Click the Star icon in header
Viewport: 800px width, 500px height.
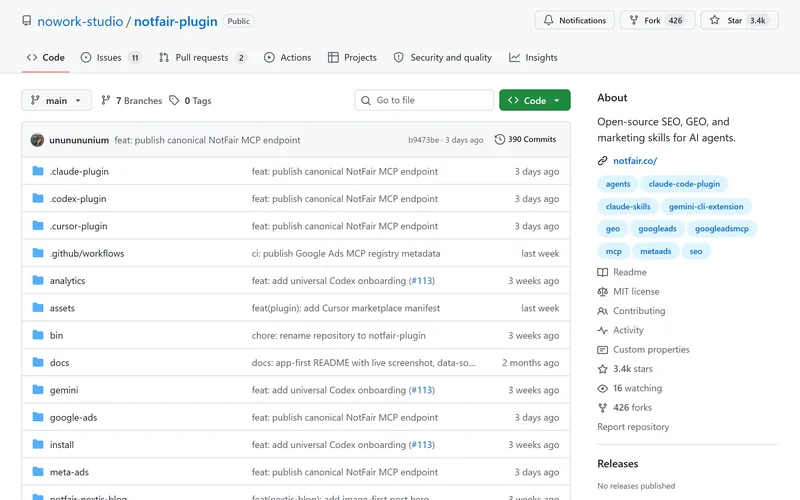(714, 20)
